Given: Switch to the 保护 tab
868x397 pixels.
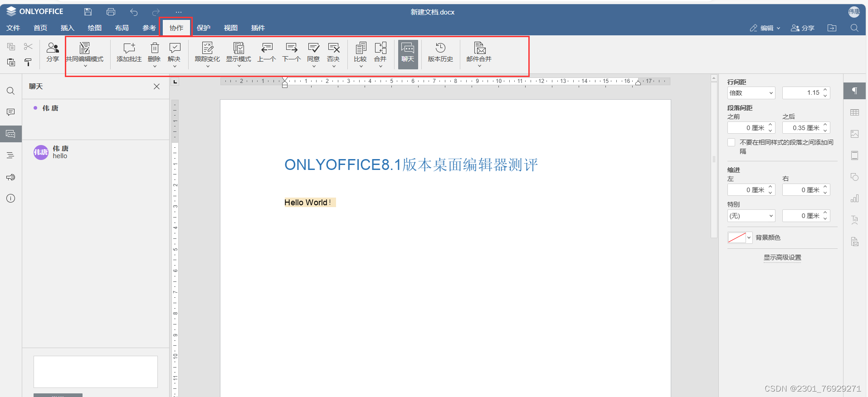Looking at the screenshot, I should [204, 28].
